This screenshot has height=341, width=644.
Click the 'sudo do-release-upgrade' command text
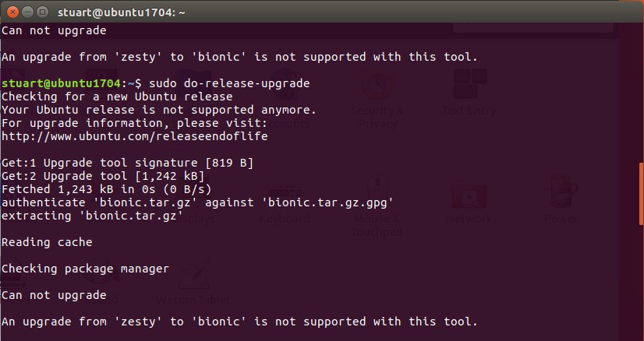[x=230, y=83]
